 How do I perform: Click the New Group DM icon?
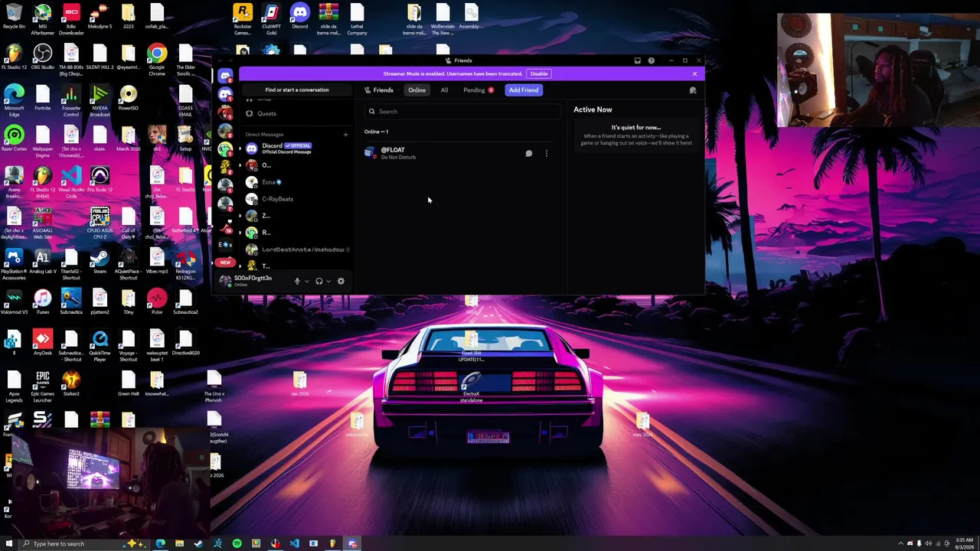(693, 90)
